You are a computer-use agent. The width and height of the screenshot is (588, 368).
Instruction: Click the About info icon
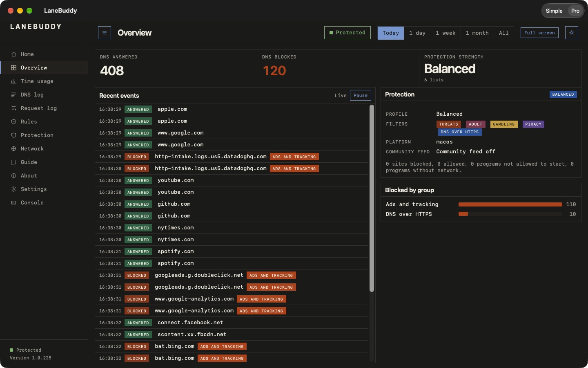pyautogui.click(x=13, y=176)
